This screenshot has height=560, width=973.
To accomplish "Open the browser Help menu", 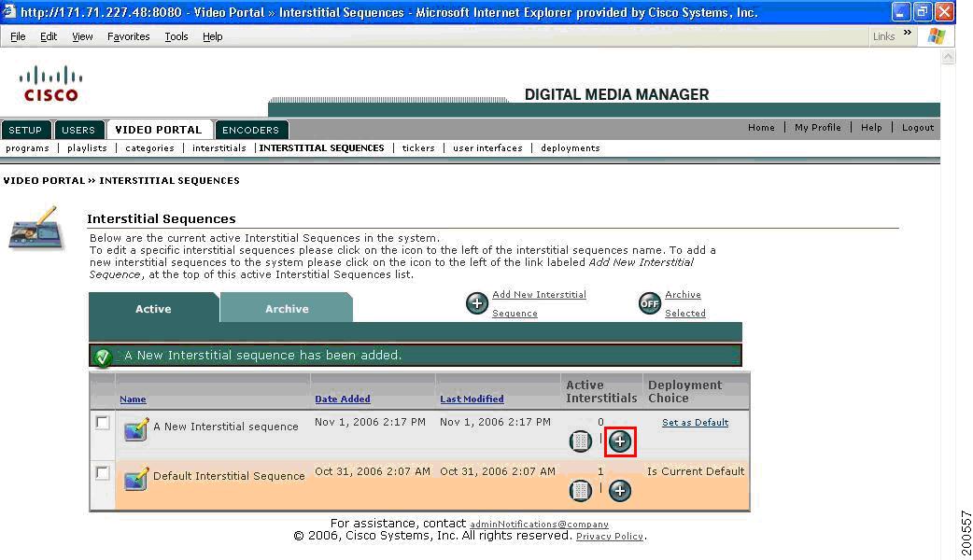I will point(212,36).
